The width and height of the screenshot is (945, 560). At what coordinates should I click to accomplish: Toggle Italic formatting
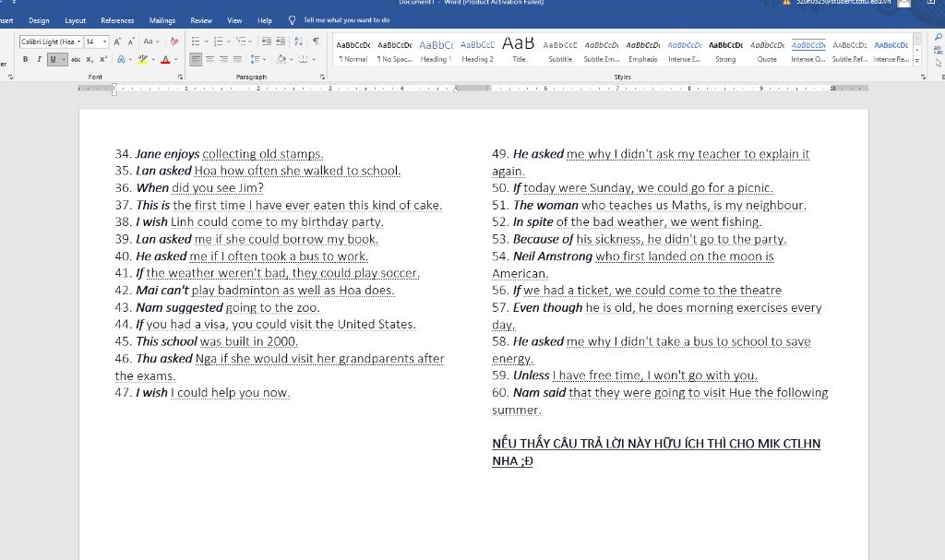(39, 59)
